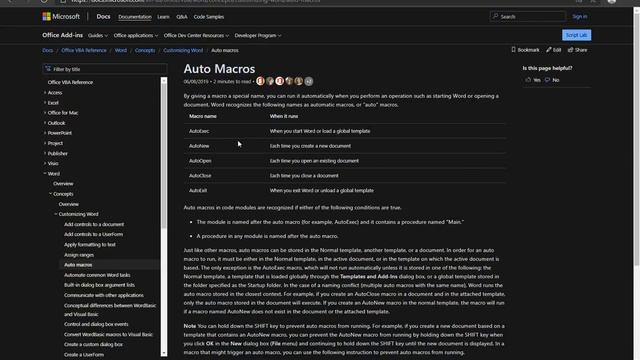Click AutoNew table cell
640x360 pixels.
199,146
